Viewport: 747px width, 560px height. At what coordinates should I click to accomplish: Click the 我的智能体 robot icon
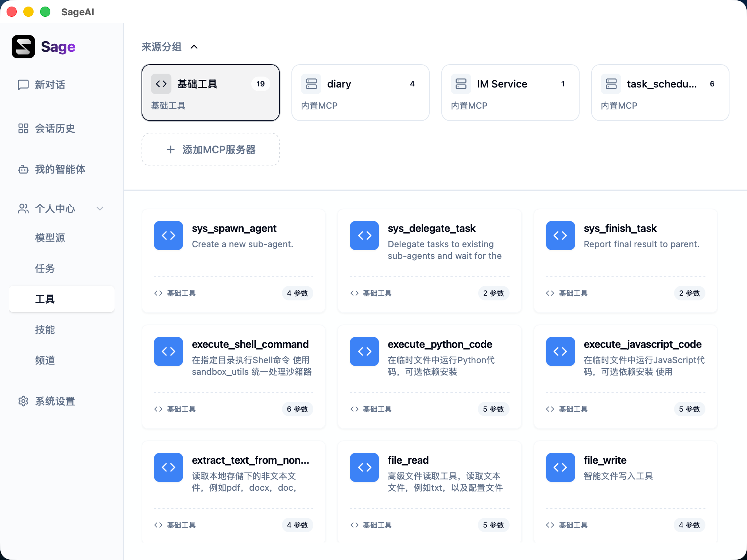coord(23,169)
